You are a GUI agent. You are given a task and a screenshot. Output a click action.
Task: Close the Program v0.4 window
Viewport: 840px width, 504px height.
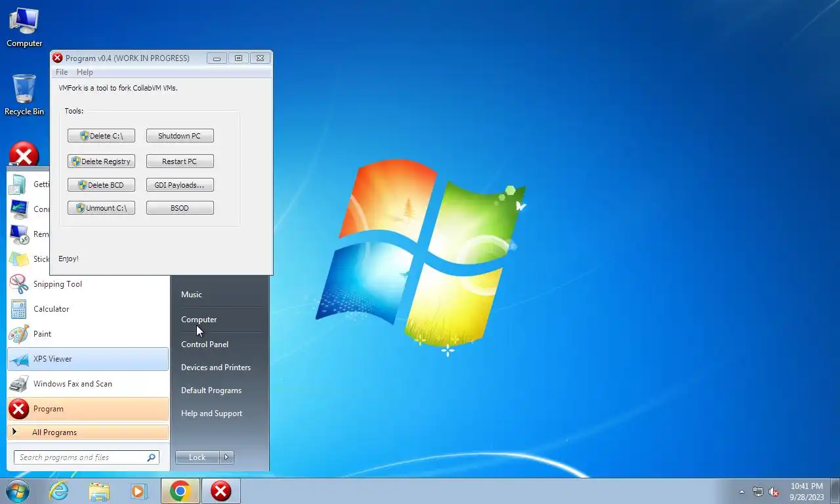point(260,58)
